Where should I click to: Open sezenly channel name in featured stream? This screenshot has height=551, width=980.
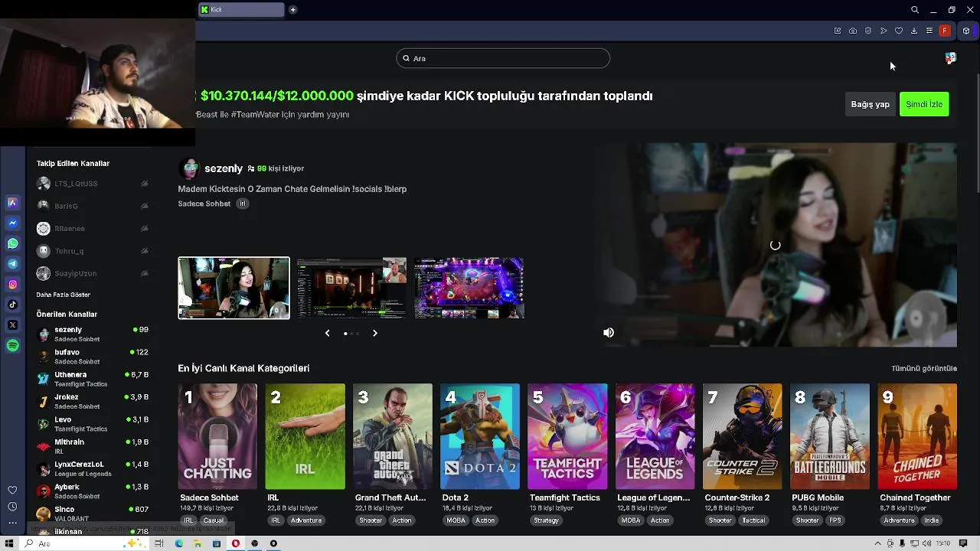224,168
